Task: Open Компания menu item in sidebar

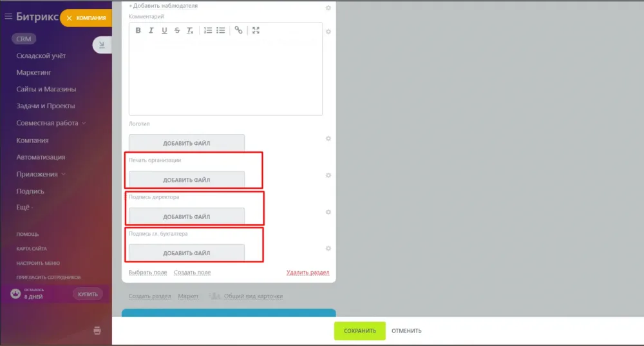Action: tap(32, 140)
